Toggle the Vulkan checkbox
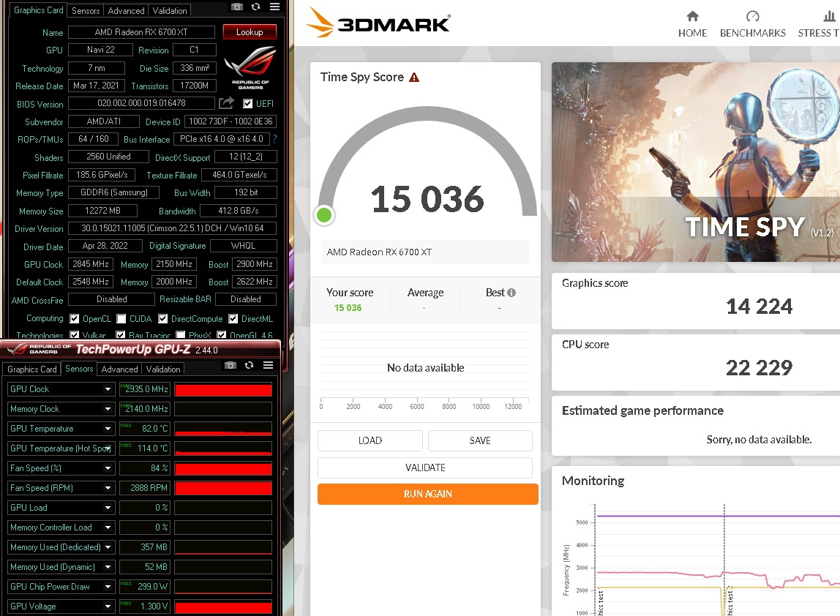The image size is (840, 616). [75, 335]
